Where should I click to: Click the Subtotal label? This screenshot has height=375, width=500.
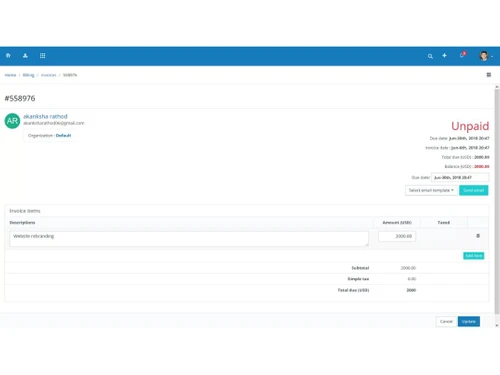click(x=360, y=268)
